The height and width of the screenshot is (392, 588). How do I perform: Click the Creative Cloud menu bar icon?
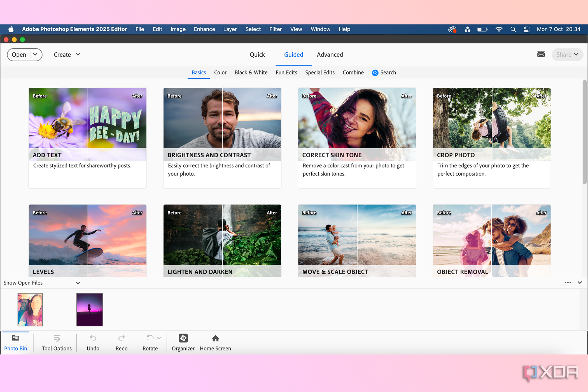452,29
